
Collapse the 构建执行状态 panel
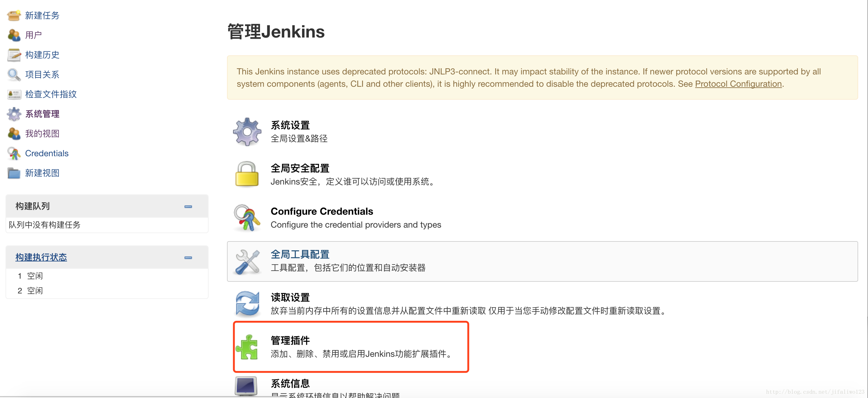click(x=188, y=258)
